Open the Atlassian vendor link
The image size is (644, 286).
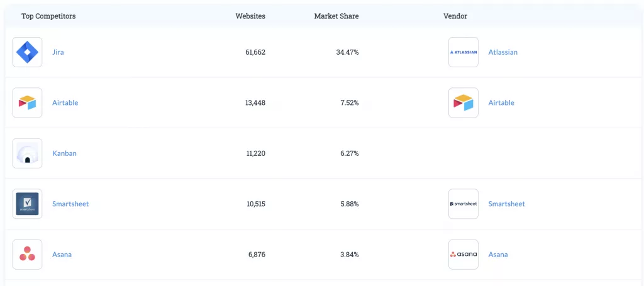pos(502,52)
